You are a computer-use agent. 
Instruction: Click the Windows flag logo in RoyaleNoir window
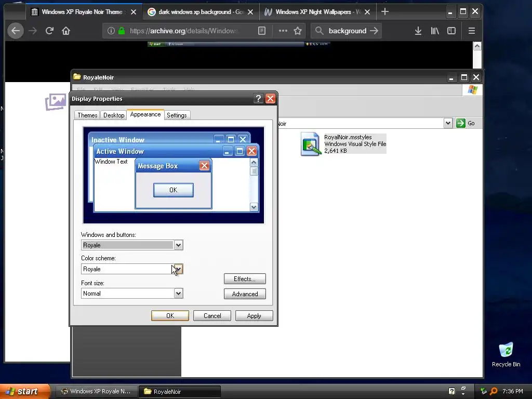click(x=472, y=90)
